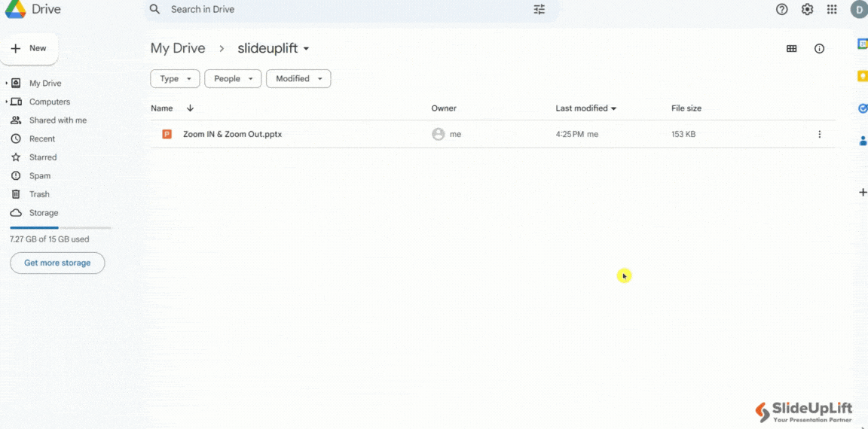The image size is (868, 429).
Task: Reverse sort direction arrow next to Name
Action: 190,108
